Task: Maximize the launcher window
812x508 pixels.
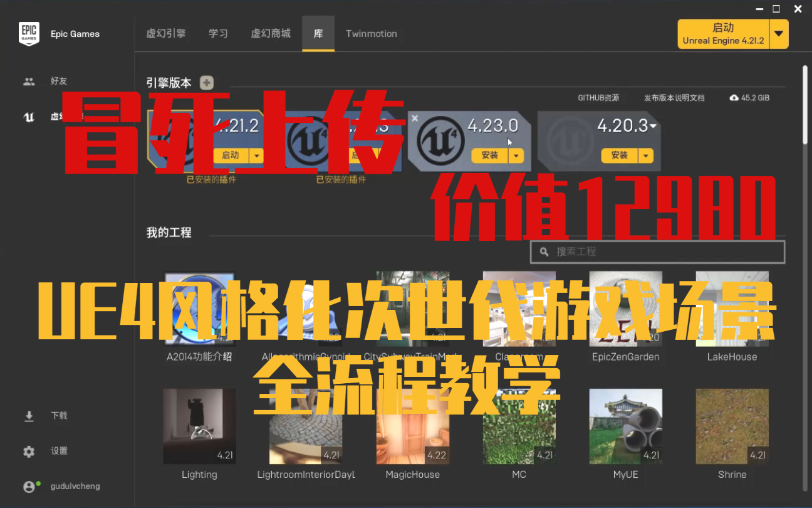Action: coord(776,9)
